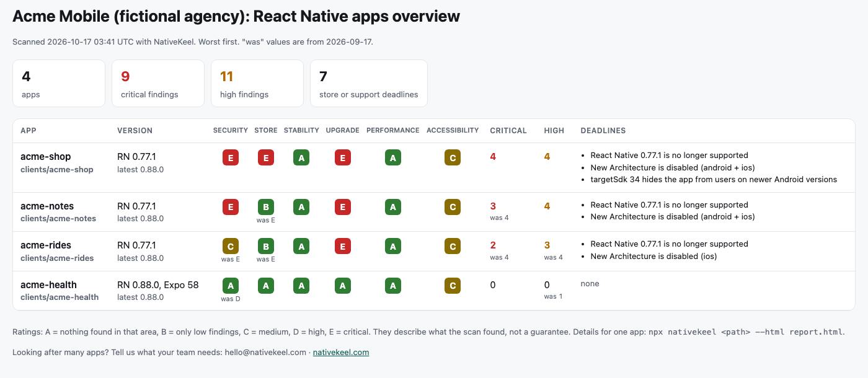Click the 'was D' note under acme-health security
The image size is (868, 378).
pos(231,299)
